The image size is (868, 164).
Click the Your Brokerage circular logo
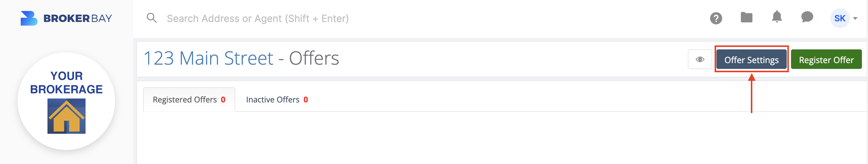pyautogui.click(x=66, y=101)
